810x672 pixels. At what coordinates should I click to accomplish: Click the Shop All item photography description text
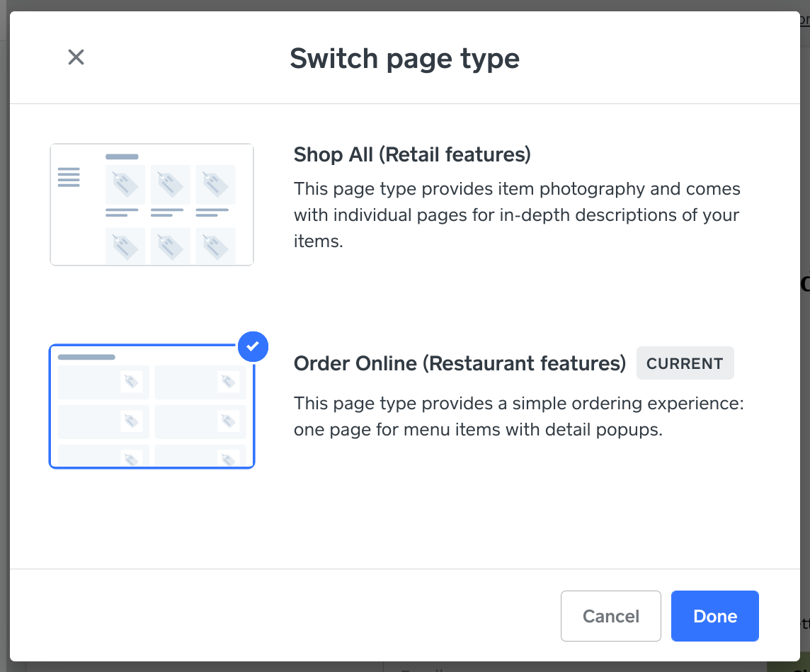tap(517, 215)
